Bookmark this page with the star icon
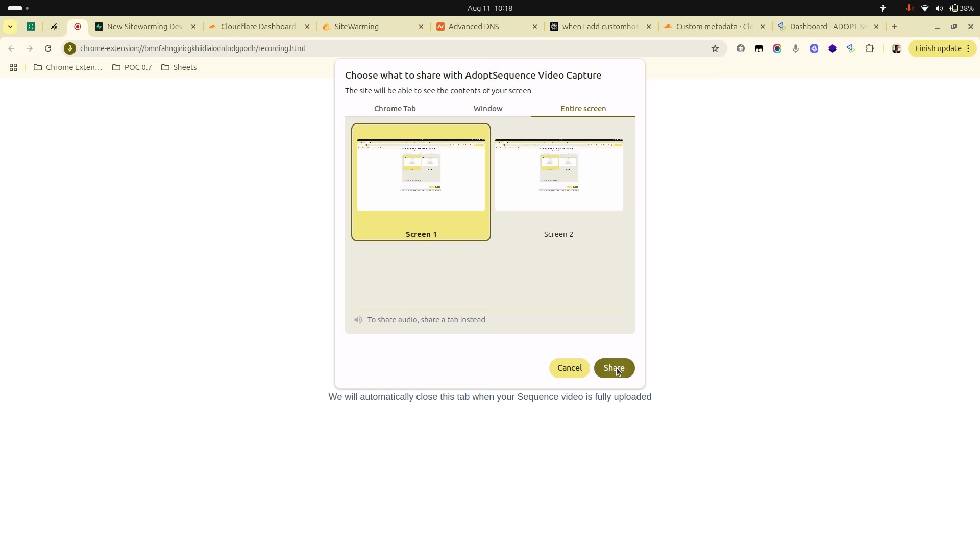The width and height of the screenshot is (980, 551). click(x=715, y=48)
